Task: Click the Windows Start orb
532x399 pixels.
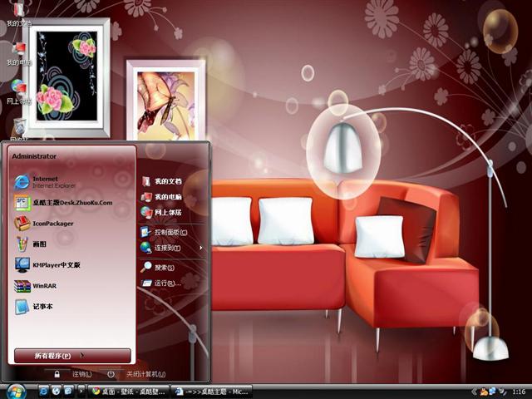Action: pos(16,392)
